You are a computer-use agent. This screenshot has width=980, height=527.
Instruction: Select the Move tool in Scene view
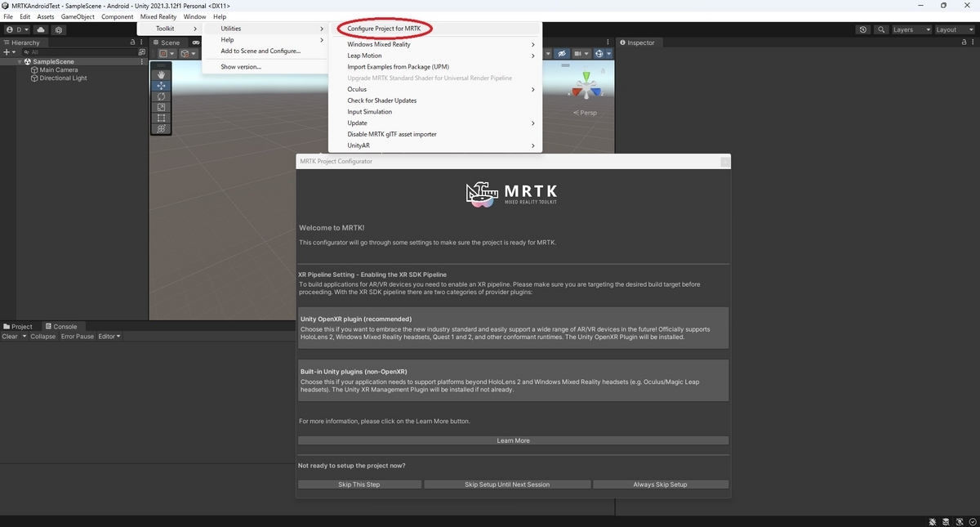[162, 86]
